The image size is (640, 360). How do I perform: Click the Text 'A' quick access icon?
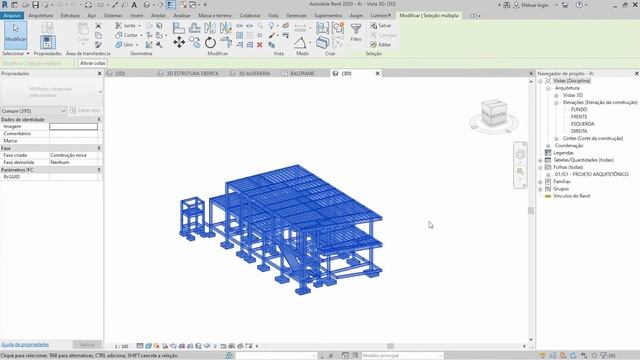click(x=134, y=5)
